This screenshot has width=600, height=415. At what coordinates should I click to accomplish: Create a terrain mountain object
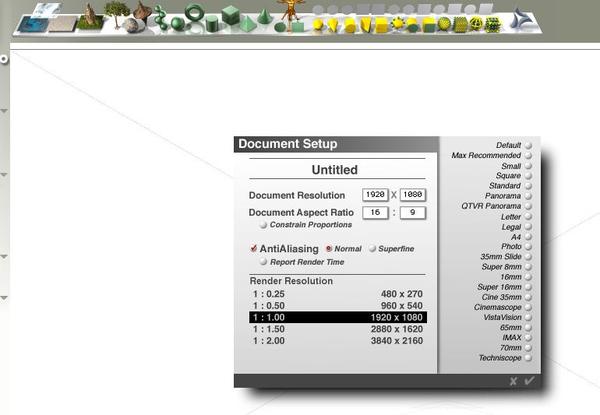click(x=90, y=17)
